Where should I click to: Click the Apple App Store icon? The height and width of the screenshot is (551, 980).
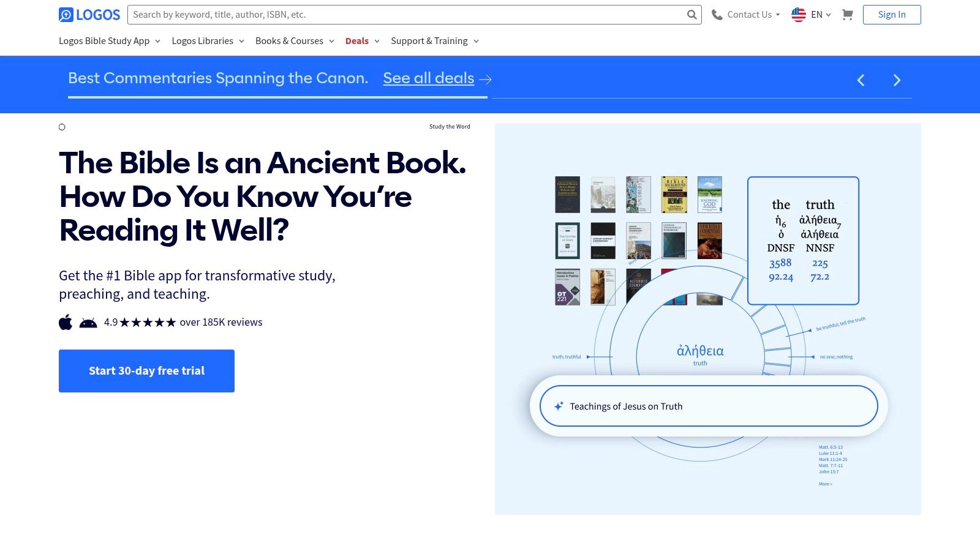[66, 322]
